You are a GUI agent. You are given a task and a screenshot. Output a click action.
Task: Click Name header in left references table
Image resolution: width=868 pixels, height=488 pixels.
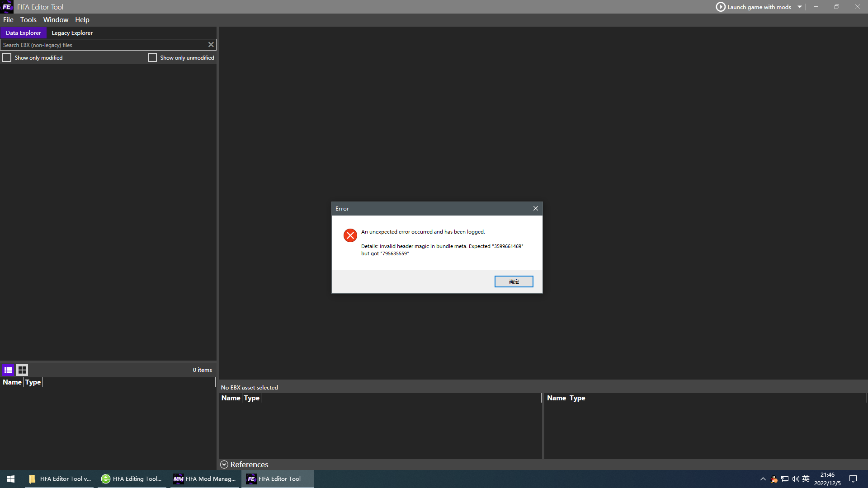231,398
